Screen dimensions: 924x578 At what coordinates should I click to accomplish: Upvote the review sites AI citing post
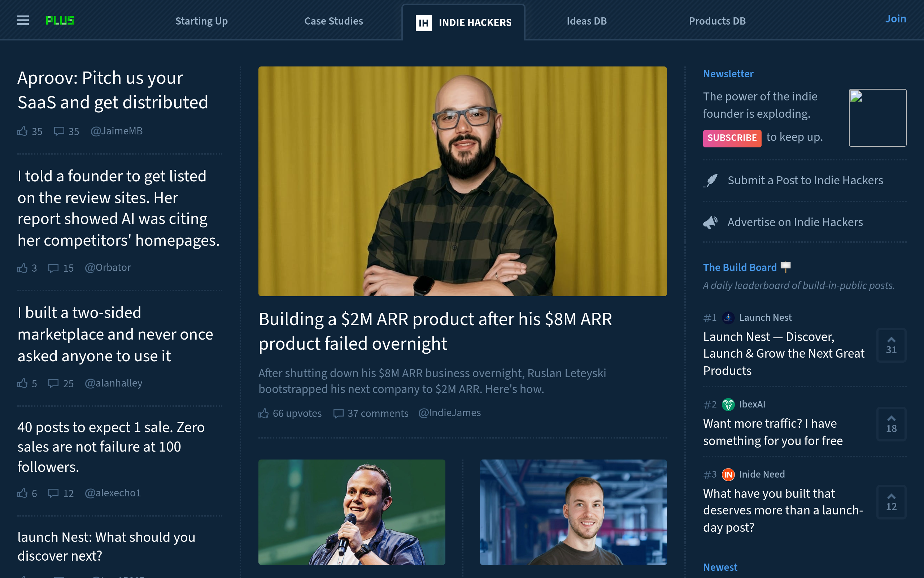(22, 268)
